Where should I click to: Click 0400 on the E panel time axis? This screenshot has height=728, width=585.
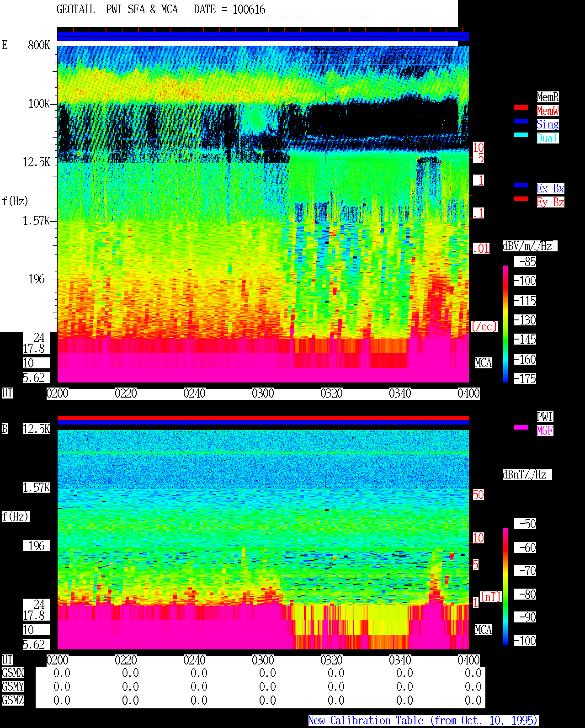tap(469, 393)
